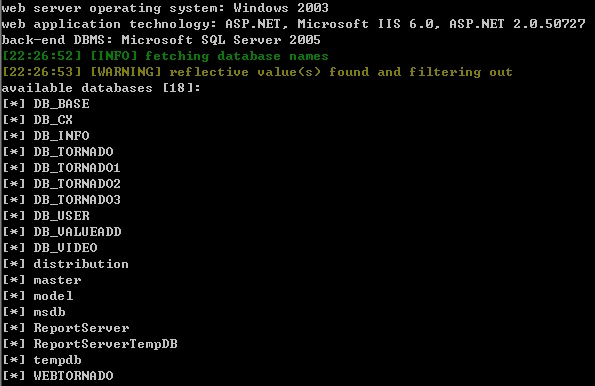595x386 pixels.
Task: Select the distribution database entry
Action: click(x=81, y=264)
